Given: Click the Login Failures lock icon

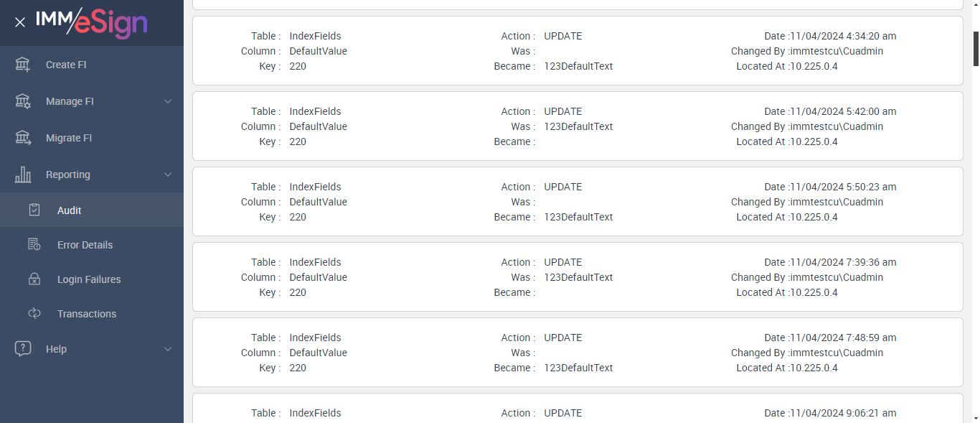Looking at the screenshot, I should (34, 279).
